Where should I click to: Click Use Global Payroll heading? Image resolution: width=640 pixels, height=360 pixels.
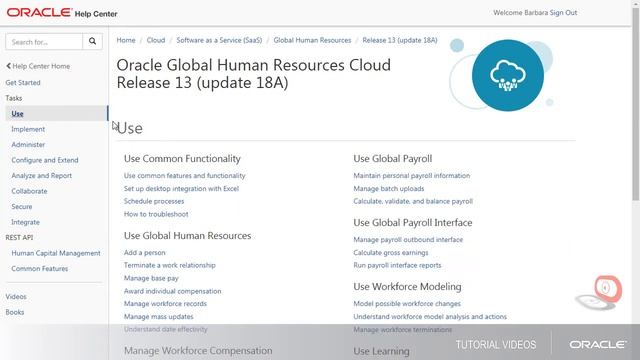point(393,159)
